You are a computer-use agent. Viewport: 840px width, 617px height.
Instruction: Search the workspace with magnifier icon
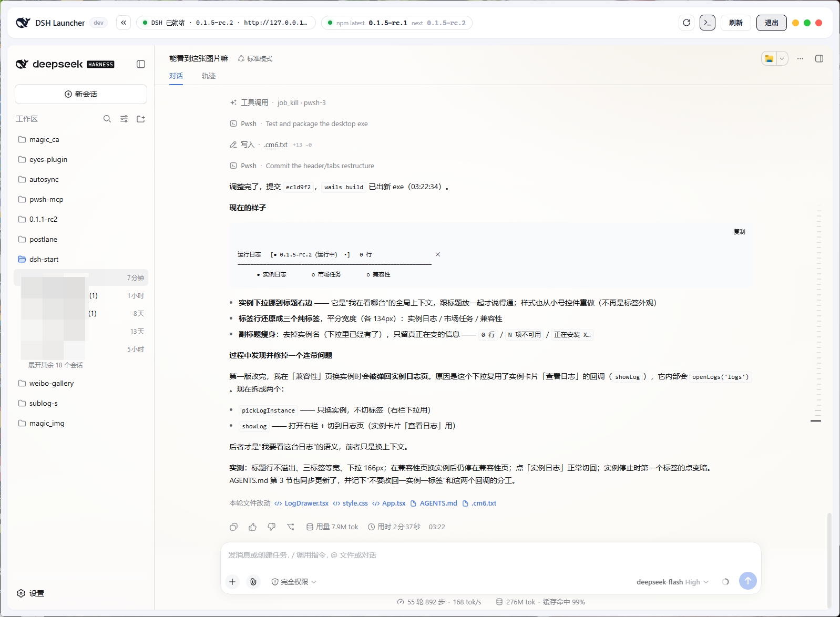(x=107, y=119)
